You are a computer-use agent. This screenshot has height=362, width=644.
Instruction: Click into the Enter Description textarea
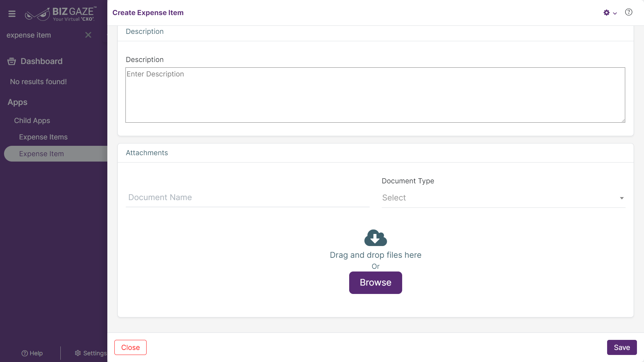(375, 95)
